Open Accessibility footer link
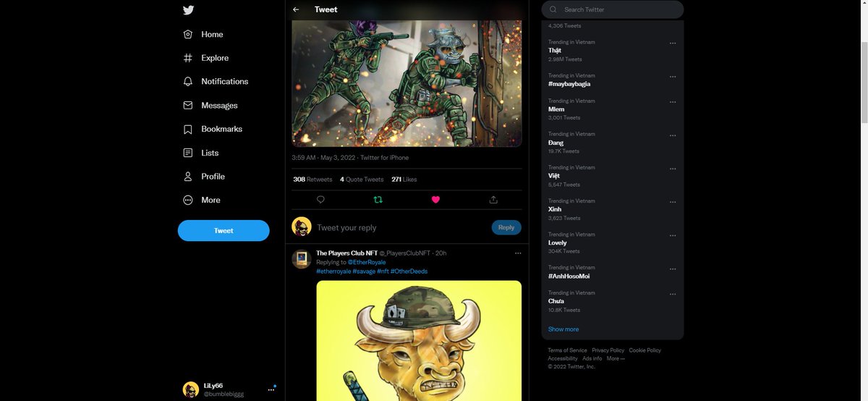 click(x=563, y=358)
